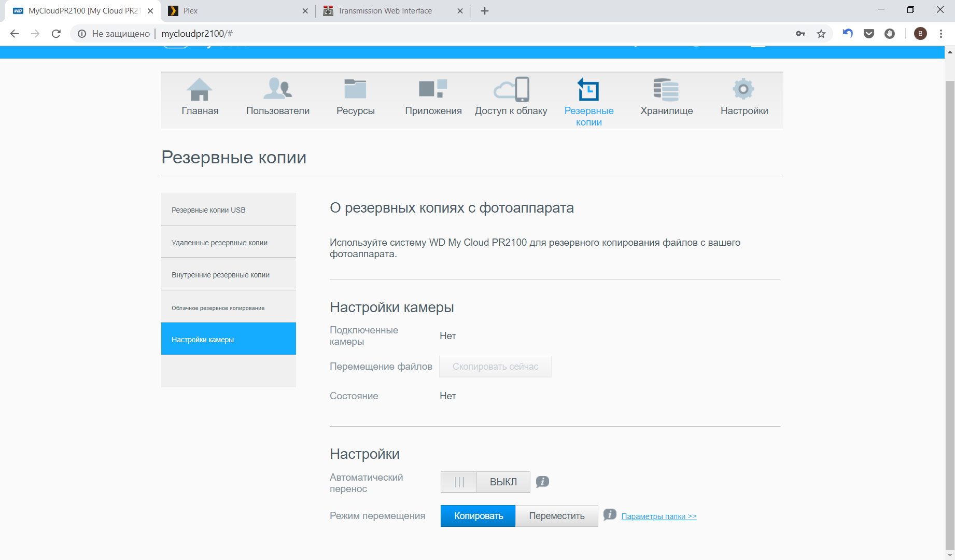This screenshot has height=560, width=955.
Task: Open the Параметры папки >> link
Action: tap(659, 516)
